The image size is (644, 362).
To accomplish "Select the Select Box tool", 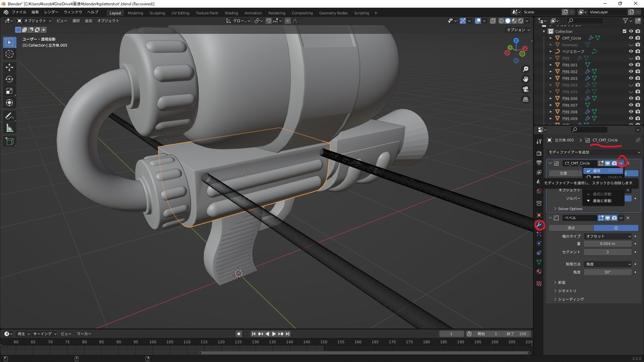I will pos(10,42).
